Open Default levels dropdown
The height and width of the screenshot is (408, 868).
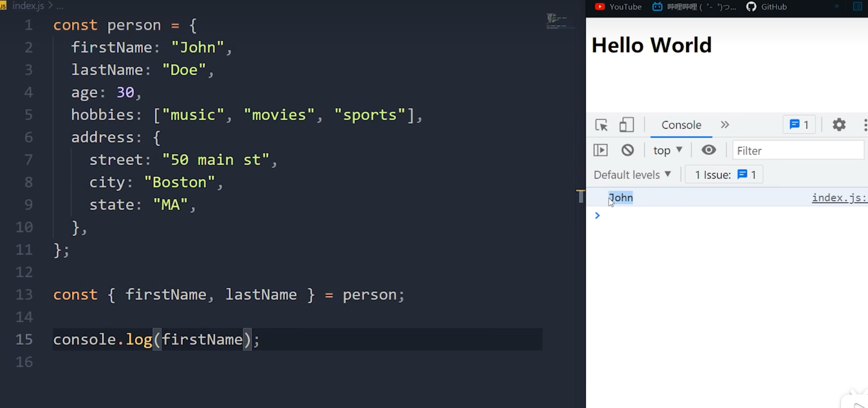[632, 175]
